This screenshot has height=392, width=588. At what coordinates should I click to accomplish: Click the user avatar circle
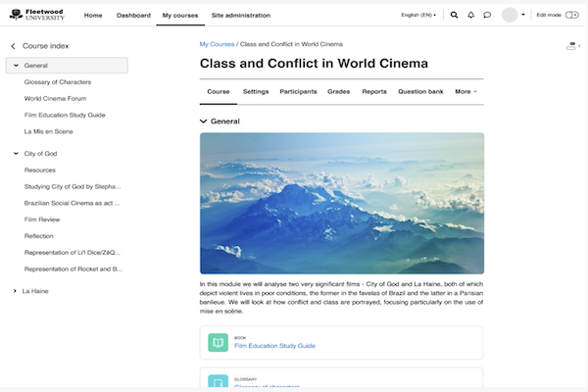click(x=510, y=15)
